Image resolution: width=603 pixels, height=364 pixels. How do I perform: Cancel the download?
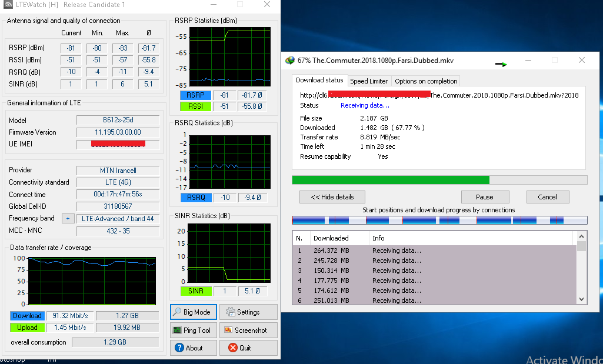(x=548, y=197)
